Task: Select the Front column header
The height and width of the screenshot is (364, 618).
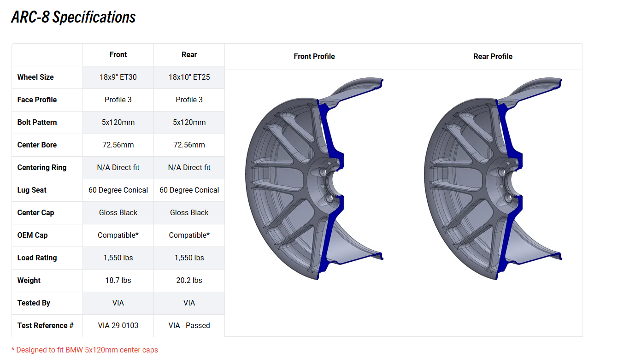Action: [x=118, y=54]
